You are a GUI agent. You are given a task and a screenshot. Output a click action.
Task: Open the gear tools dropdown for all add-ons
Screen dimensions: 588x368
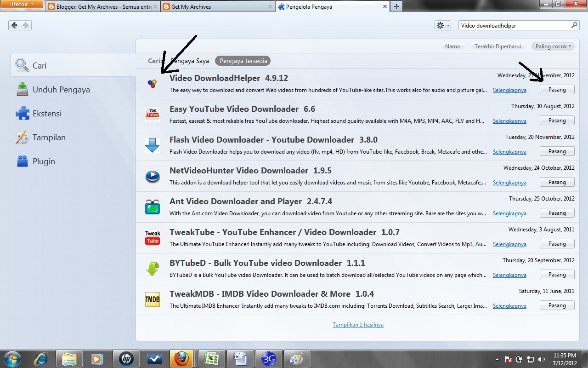point(443,25)
